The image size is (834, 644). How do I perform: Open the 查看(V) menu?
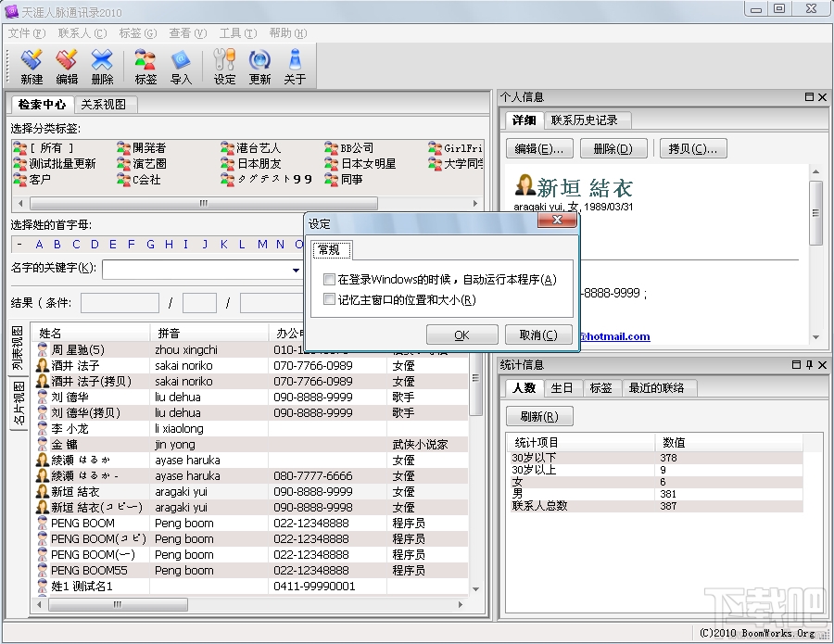click(x=188, y=33)
